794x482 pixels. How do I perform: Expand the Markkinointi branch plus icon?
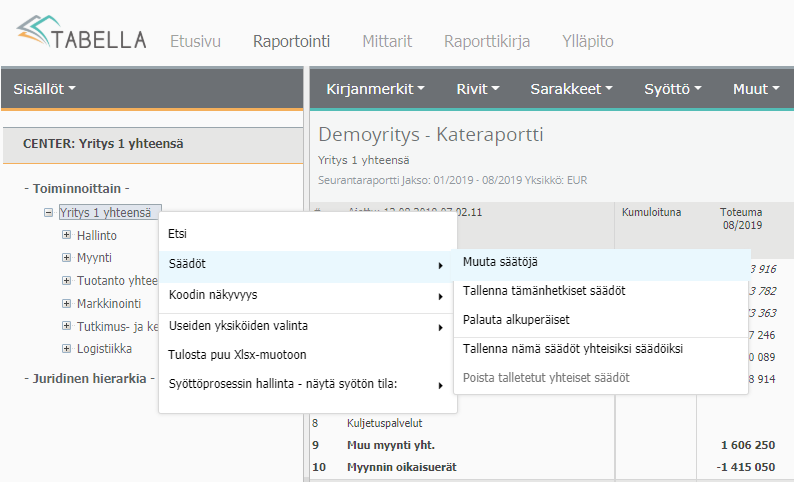coord(67,304)
